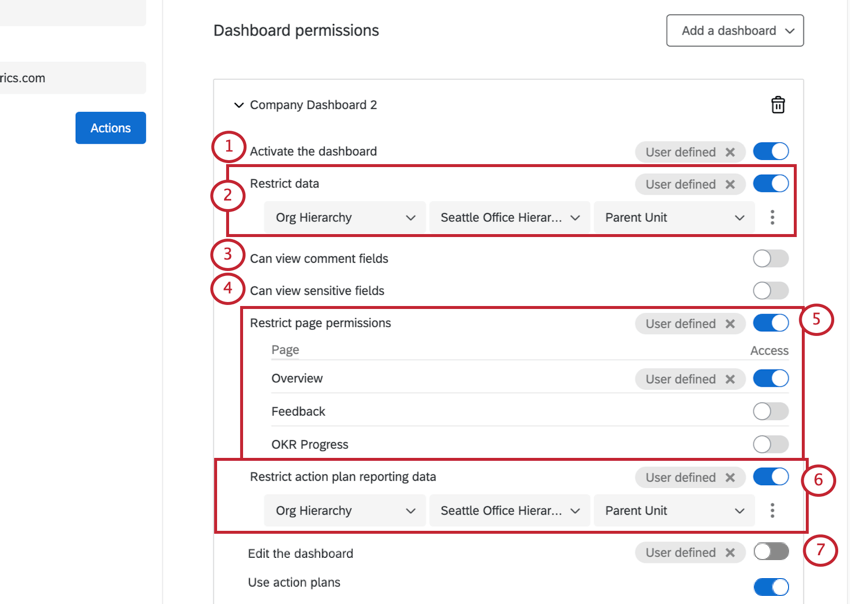Delete Company Dashboard 2 using trash icon

tap(778, 104)
